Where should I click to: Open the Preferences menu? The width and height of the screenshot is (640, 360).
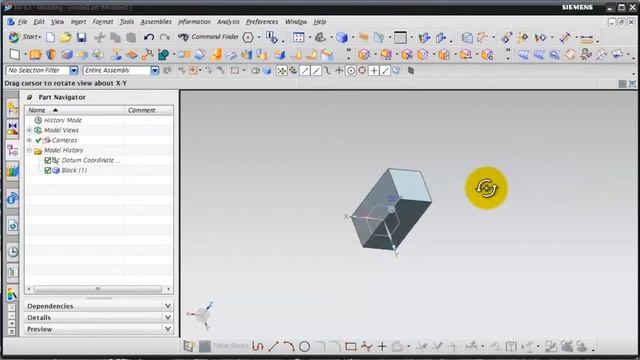(262, 22)
